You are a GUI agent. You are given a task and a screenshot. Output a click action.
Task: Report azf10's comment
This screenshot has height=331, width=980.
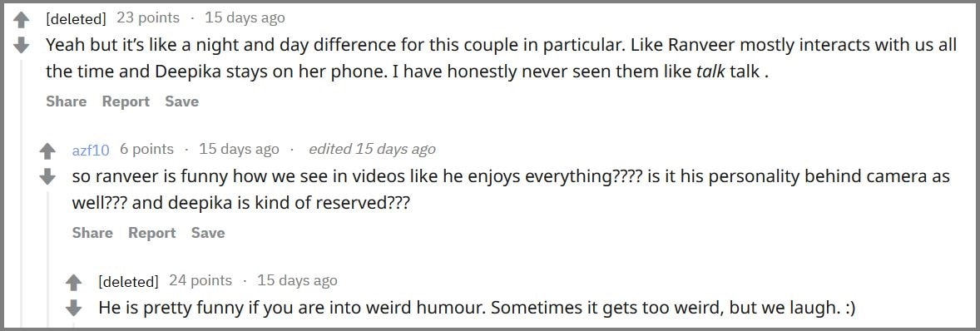tap(152, 232)
